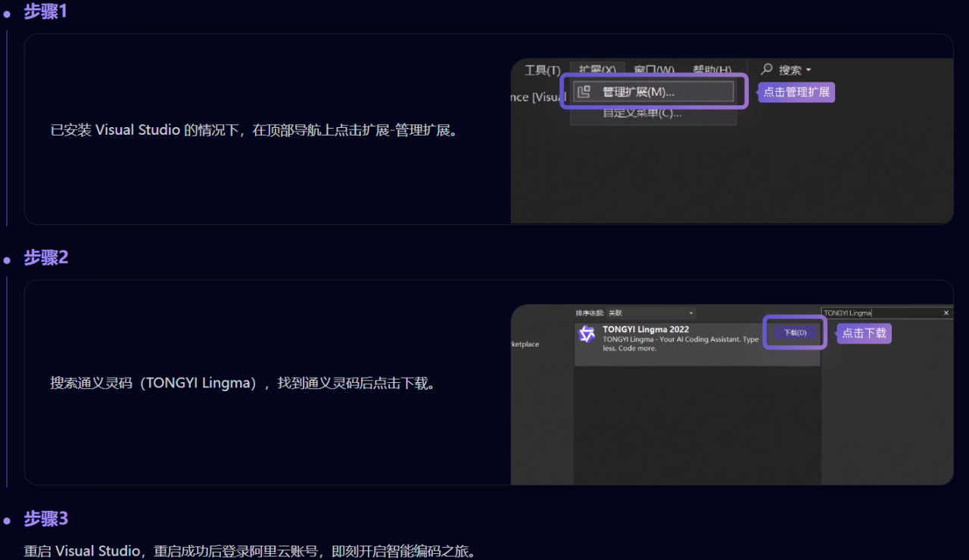Open the 工具(T) menu
This screenshot has height=560, width=969.
pyautogui.click(x=542, y=70)
